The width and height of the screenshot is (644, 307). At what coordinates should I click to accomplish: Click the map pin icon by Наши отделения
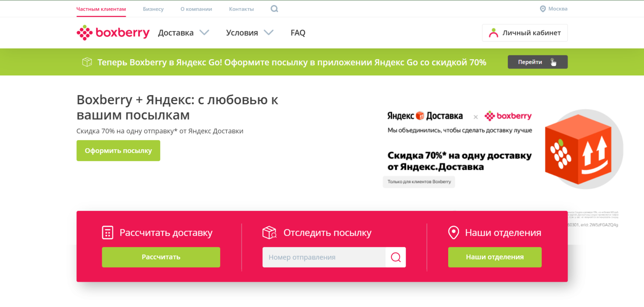[x=453, y=232]
